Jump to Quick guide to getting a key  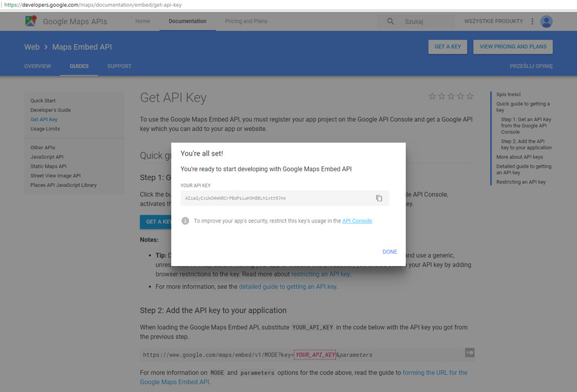coord(523,107)
